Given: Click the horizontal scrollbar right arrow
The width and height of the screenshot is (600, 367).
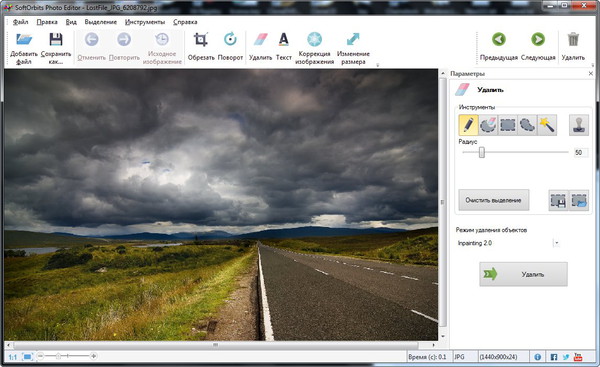Looking at the screenshot, I should point(434,345).
